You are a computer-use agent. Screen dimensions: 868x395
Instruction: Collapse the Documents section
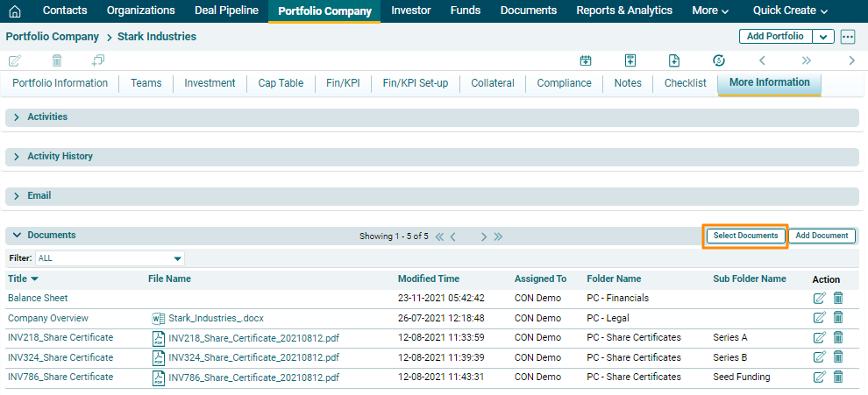(x=17, y=236)
